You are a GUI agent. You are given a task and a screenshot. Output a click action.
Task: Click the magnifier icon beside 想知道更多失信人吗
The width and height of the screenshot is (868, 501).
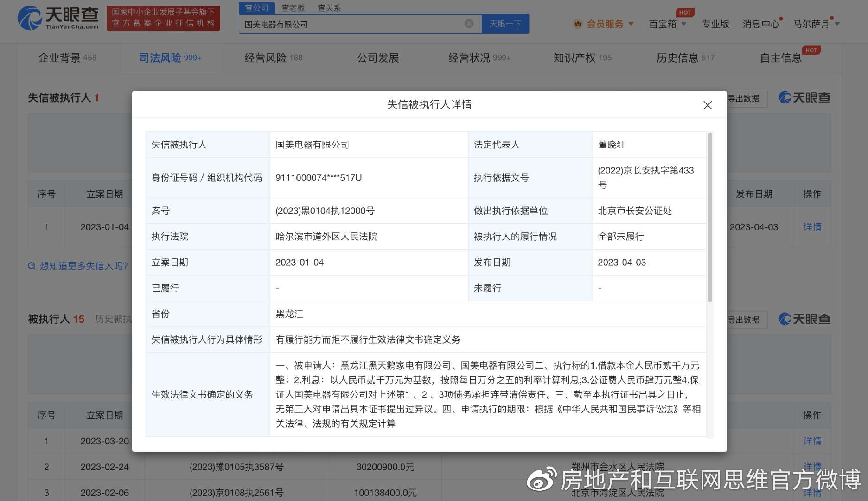pyautogui.click(x=32, y=266)
